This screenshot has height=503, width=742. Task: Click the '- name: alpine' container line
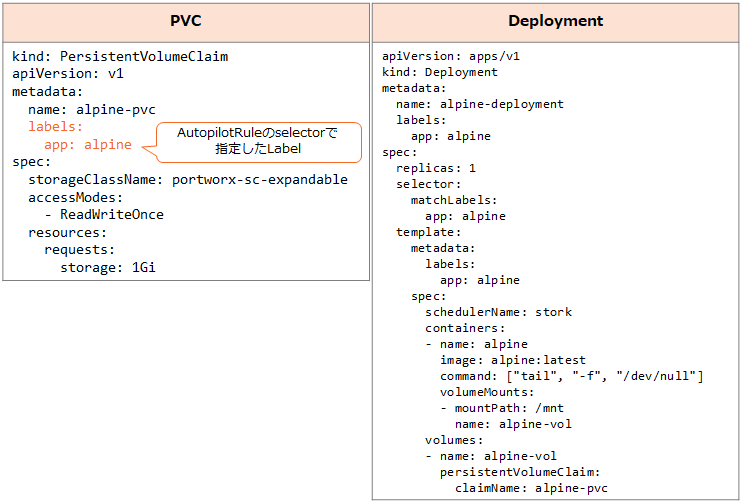477,344
